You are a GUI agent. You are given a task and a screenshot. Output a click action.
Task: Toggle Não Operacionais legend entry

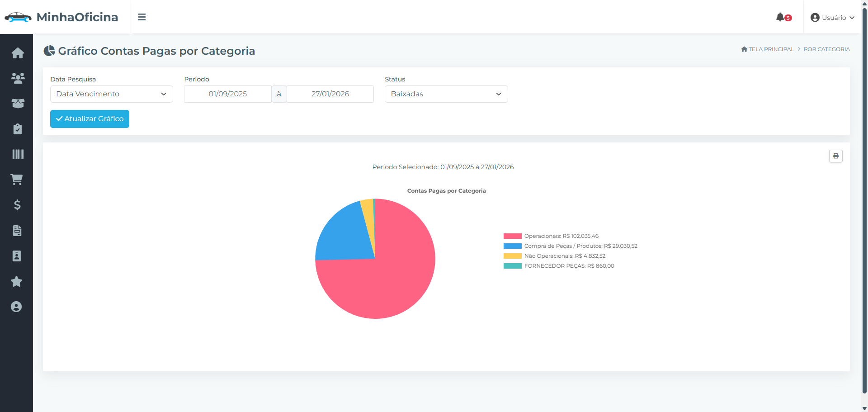tap(554, 256)
